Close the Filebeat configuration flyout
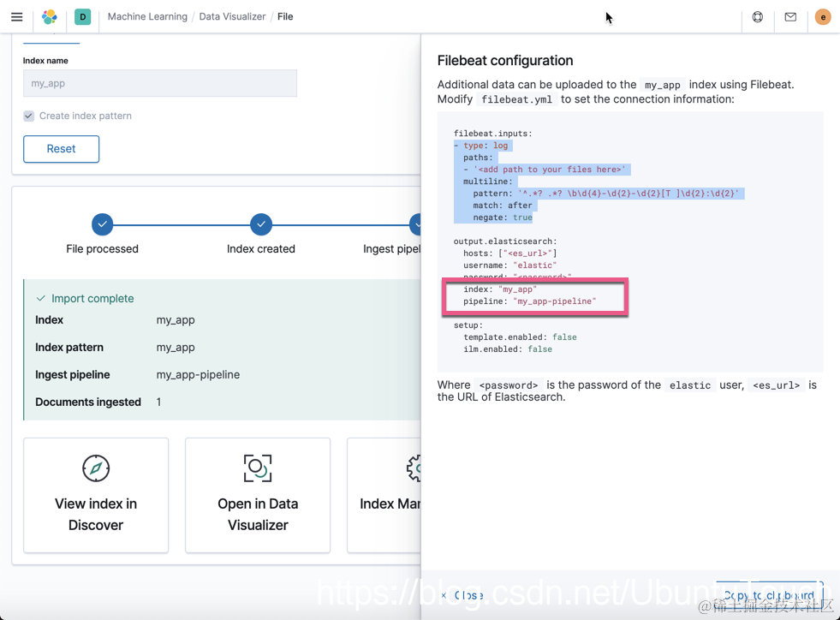The image size is (840, 620). 462,595
